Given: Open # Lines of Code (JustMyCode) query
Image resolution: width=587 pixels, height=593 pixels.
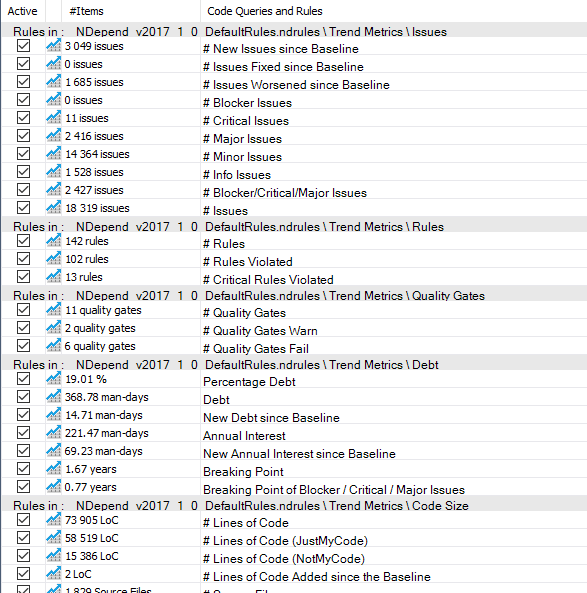Looking at the screenshot, I should 286,541.
